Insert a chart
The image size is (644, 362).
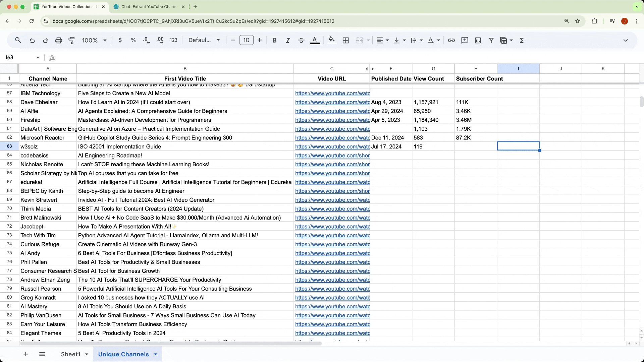pos(478,40)
